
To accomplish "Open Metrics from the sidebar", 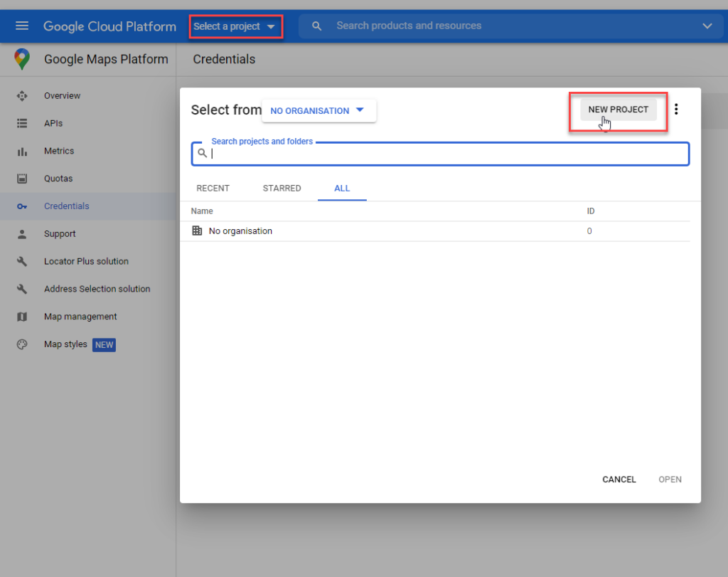I will [22, 151].
